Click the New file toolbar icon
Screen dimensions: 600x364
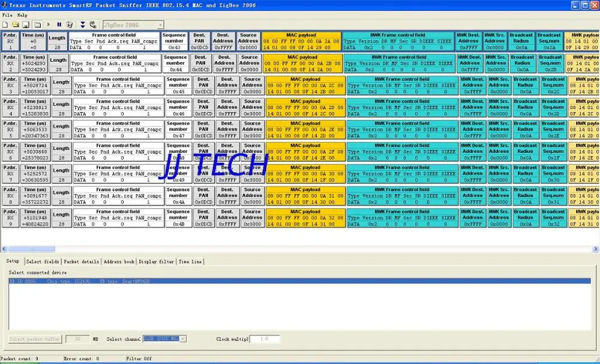(5, 25)
